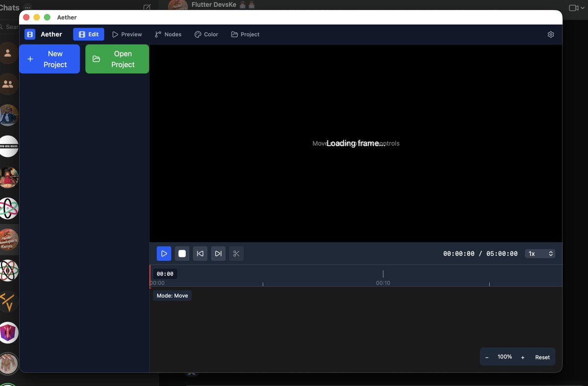Switch to the Nodes tab

168,34
